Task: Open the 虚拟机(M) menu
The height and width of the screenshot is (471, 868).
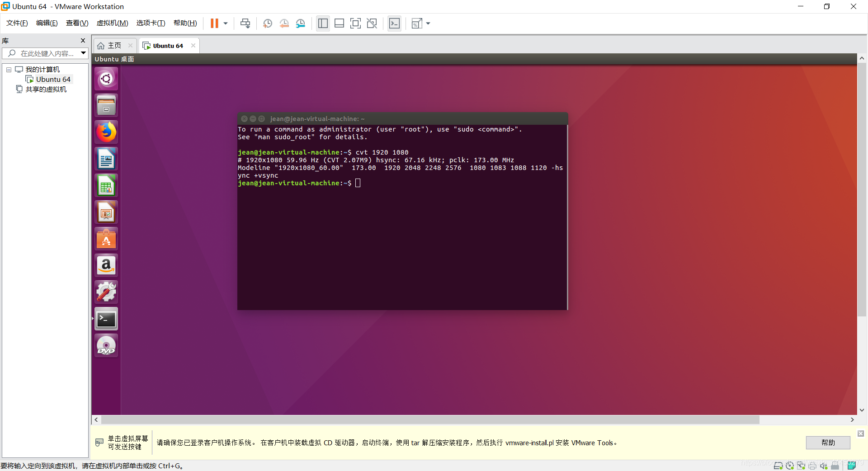Action: tap(112, 23)
